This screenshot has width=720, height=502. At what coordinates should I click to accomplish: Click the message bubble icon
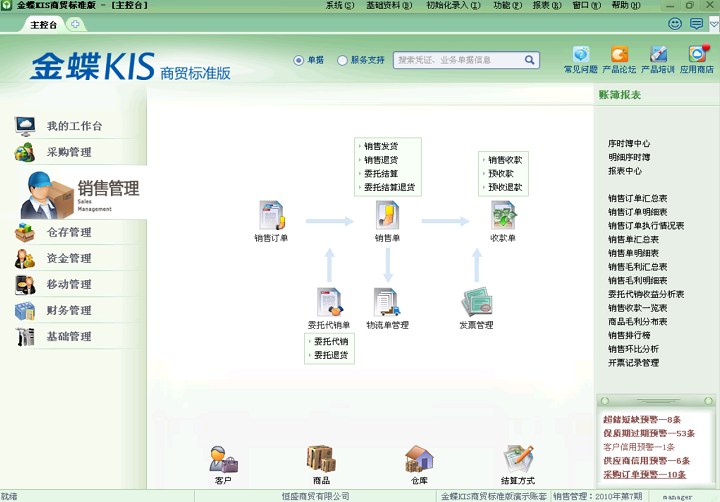click(697, 24)
